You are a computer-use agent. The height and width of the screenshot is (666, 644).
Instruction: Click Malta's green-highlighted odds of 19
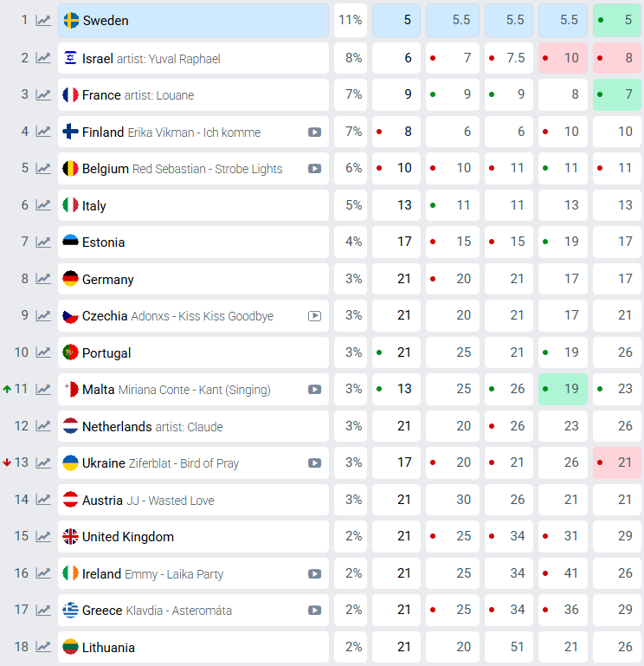coord(563,390)
